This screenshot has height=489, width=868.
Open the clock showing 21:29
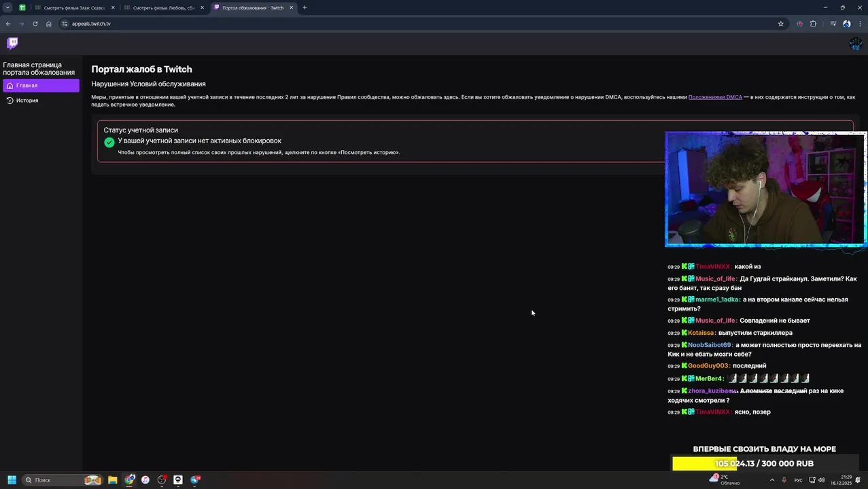click(841, 480)
